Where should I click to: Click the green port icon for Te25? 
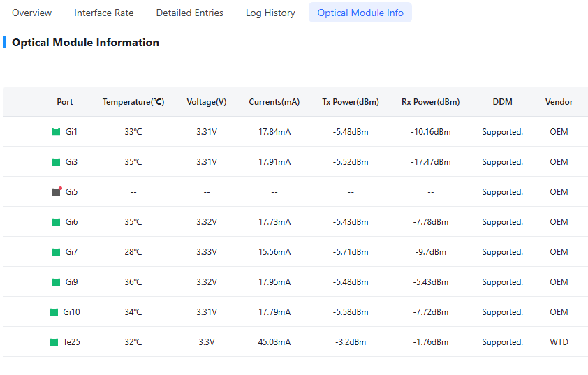[x=54, y=342]
